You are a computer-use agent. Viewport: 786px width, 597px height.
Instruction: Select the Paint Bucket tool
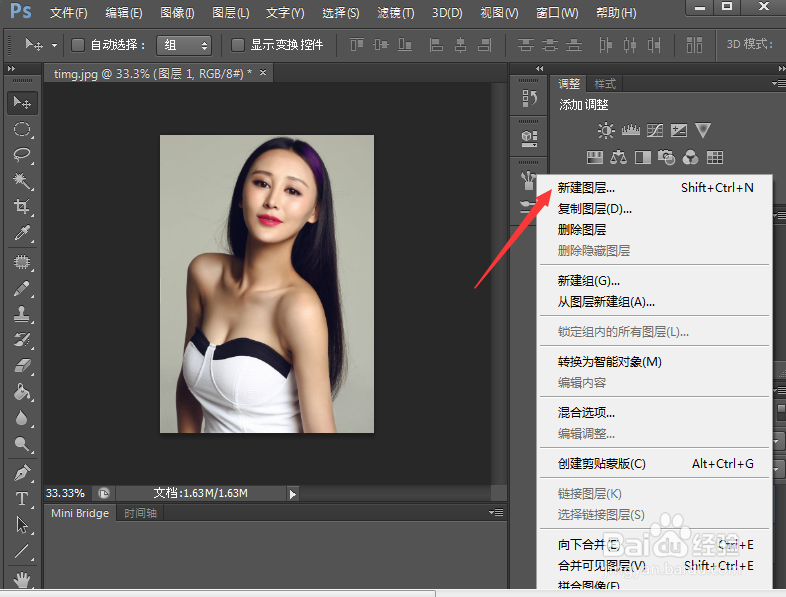pos(22,392)
